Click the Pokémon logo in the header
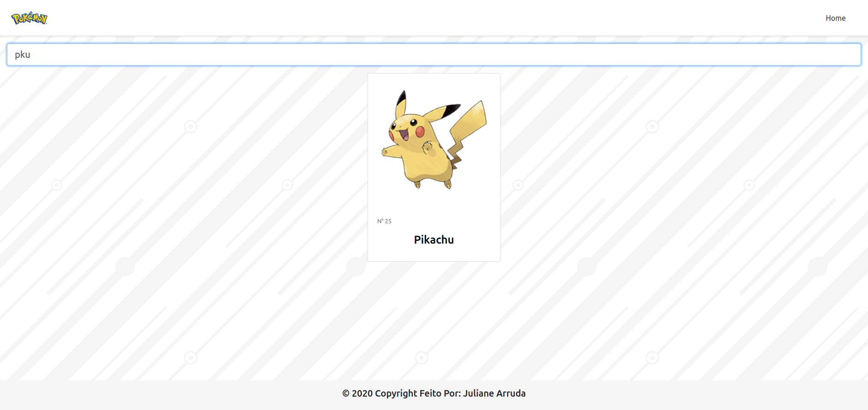868x410 pixels. pos(29,18)
